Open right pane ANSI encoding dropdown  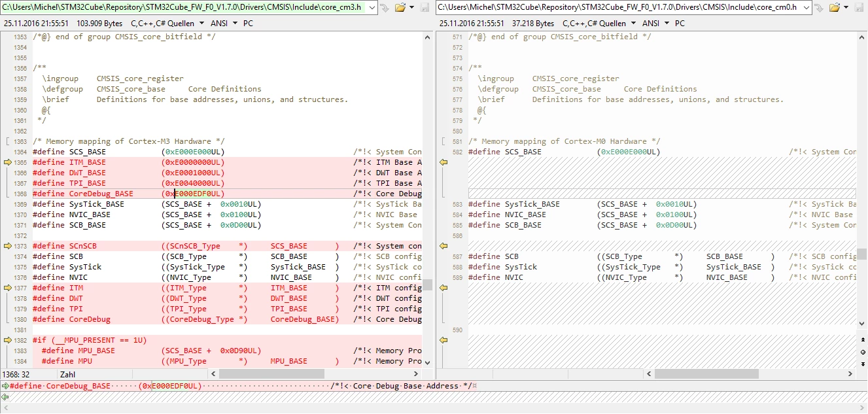pyautogui.click(x=667, y=23)
